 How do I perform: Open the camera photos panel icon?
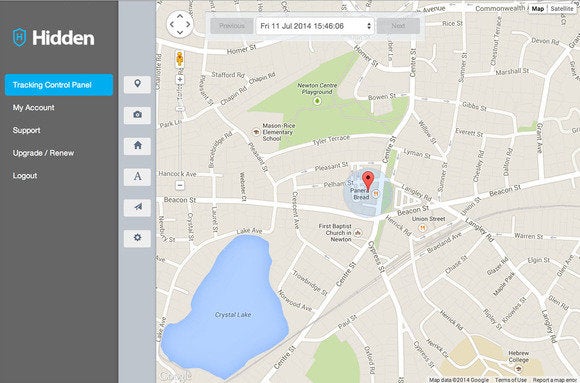pyautogui.click(x=137, y=115)
